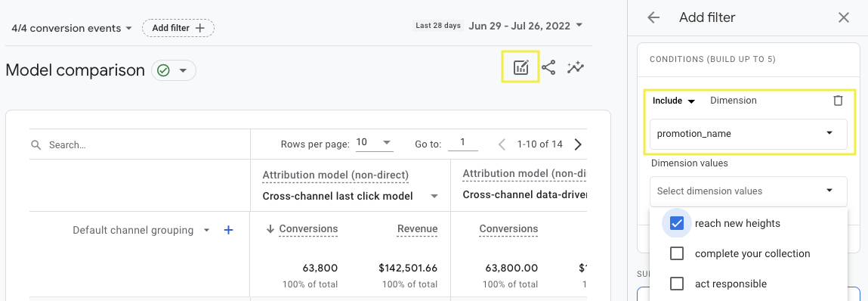Click the green status check icon
Image resolution: width=868 pixels, height=301 pixels.
tap(163, 70)
